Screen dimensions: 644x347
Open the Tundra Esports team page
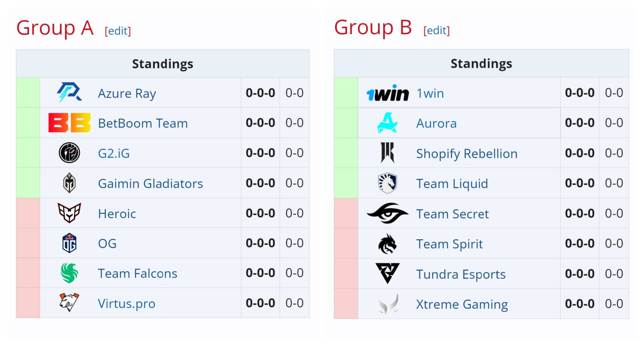[461, 274]
